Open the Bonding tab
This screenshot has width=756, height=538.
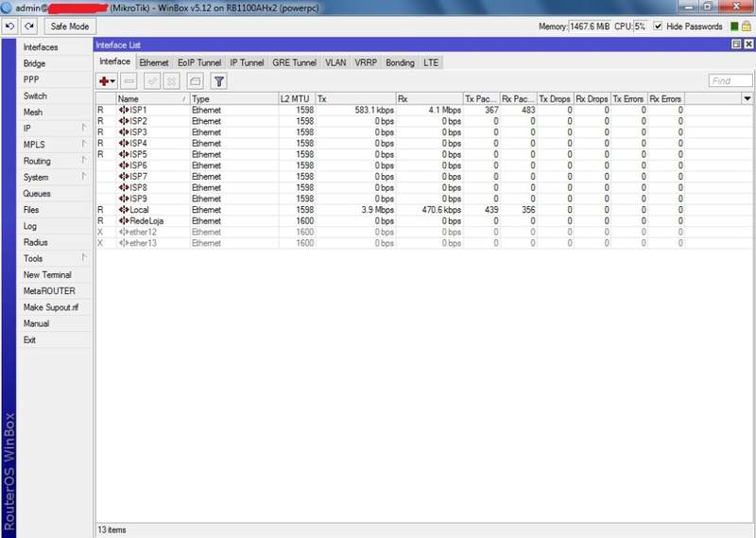[400, 62]
